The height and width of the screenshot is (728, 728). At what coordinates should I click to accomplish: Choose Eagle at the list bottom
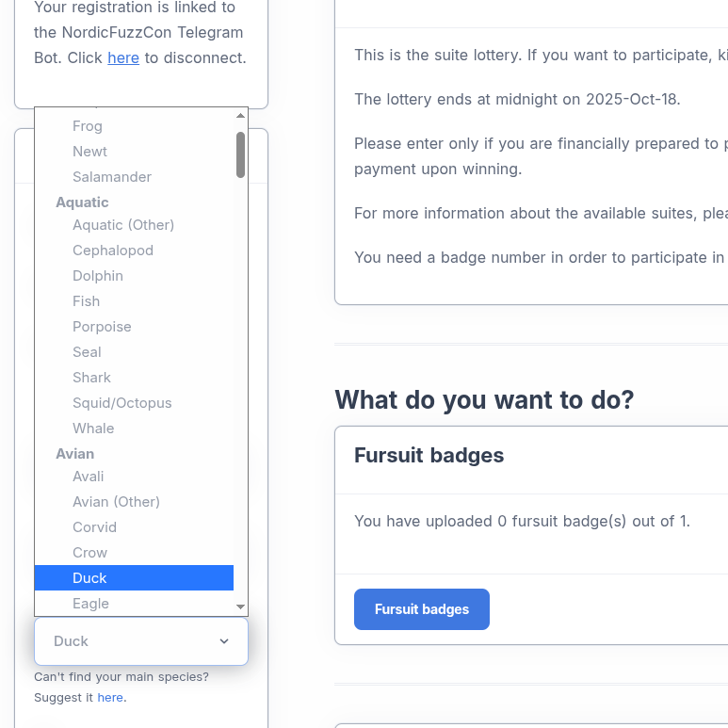point(91,604)
